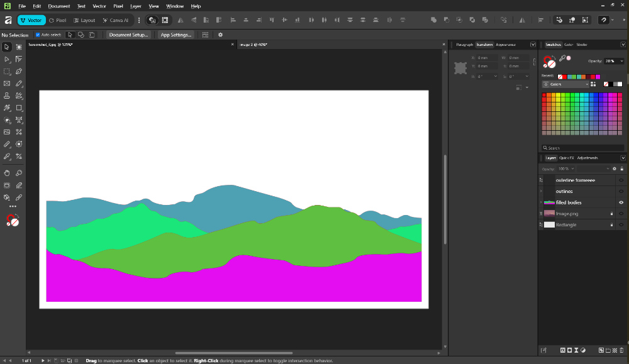Click the swatches Search field
The height and width of the screenshot is (364, 629).
click(582, 148)
